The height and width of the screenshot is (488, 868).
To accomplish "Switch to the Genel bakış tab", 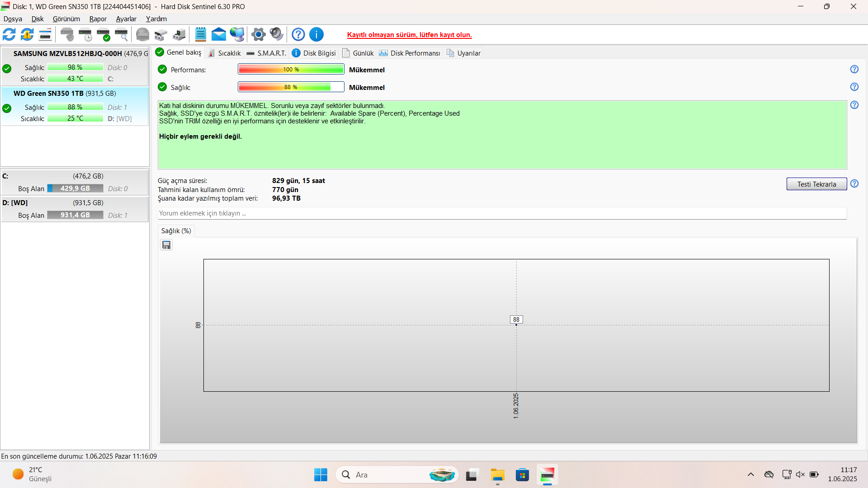I will click(x=179, y=52).
